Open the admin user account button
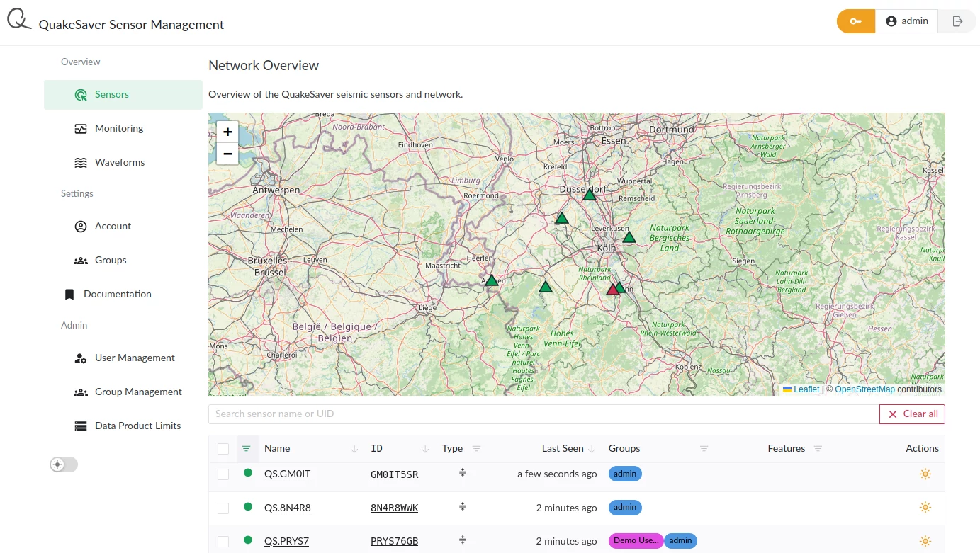 [907, 21]
